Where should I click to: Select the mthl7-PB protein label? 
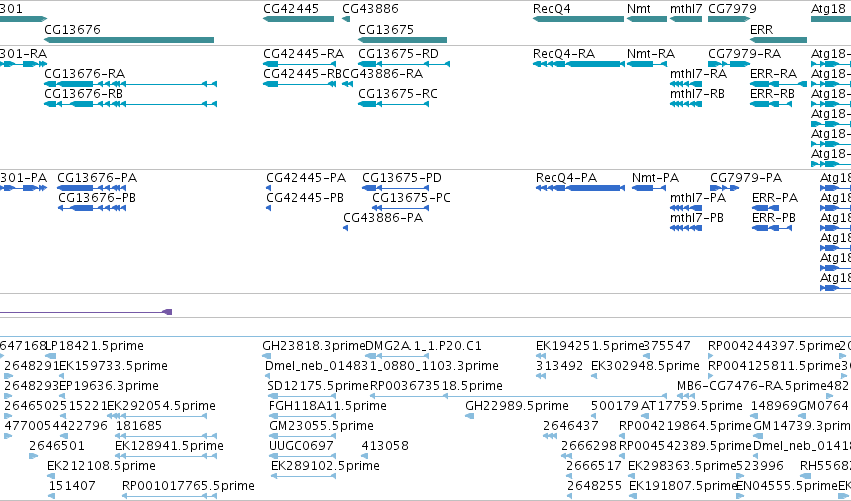click(697, 218)
